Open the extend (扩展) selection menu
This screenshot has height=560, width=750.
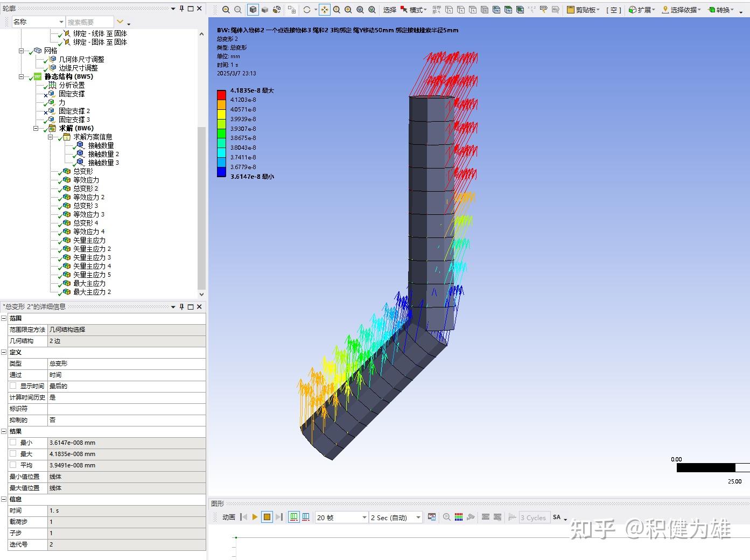coord(642,10)
